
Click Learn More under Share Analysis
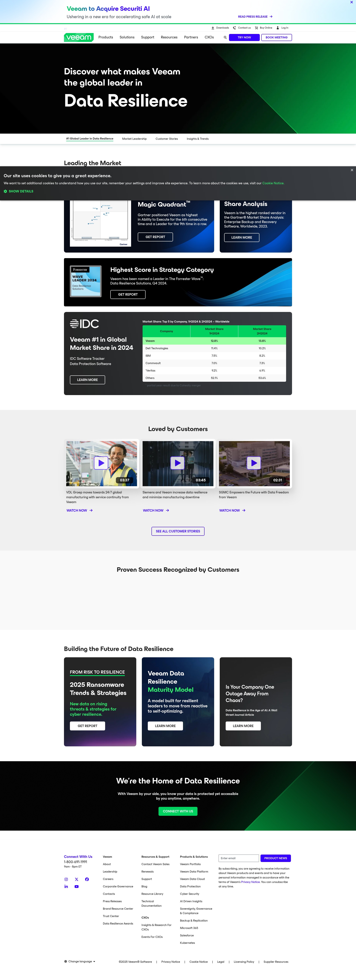(x=242, y=237)
